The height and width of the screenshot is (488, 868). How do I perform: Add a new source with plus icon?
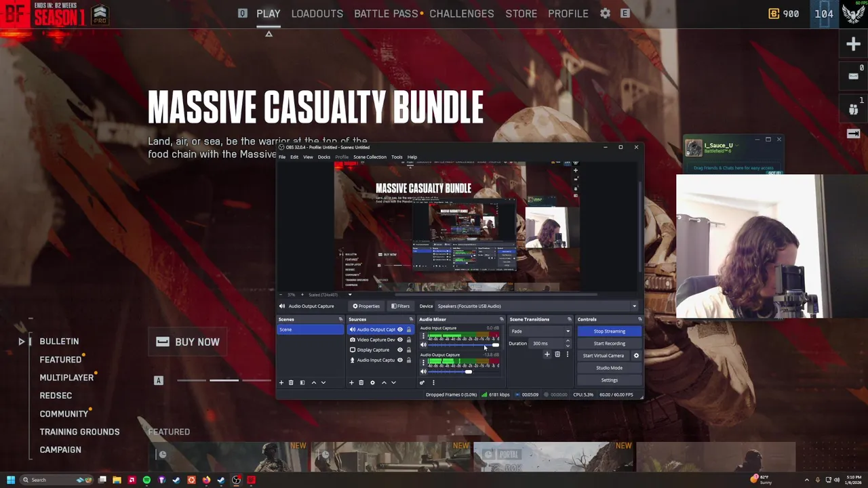[351, 383]
